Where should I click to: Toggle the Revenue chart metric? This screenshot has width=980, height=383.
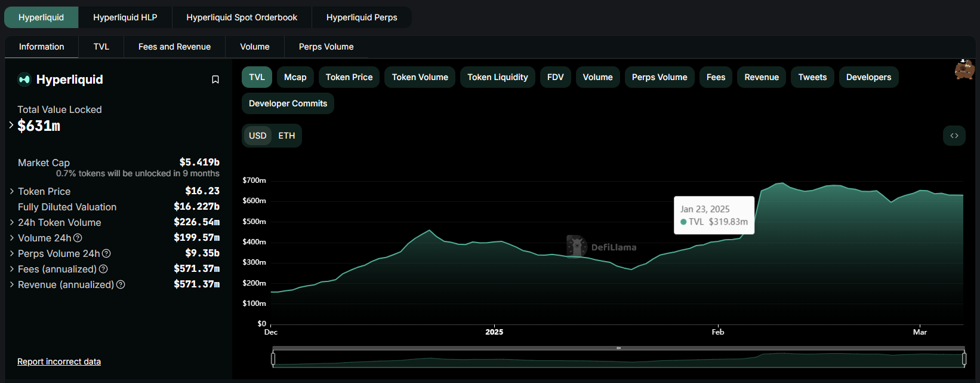762,77
